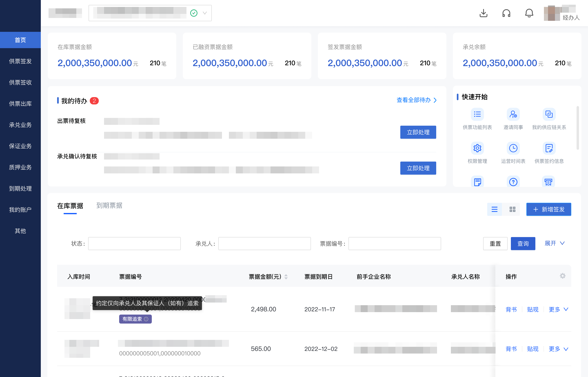Click 背书 in 2,498.00 row
The width and height of the screenshot is (588, 377).
pos(511,309)
